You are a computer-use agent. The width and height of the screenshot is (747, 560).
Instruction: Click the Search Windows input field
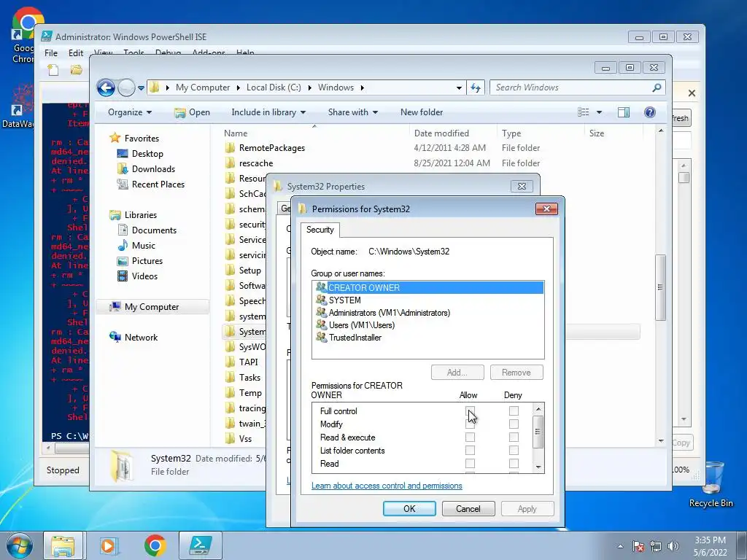point(570,87)
